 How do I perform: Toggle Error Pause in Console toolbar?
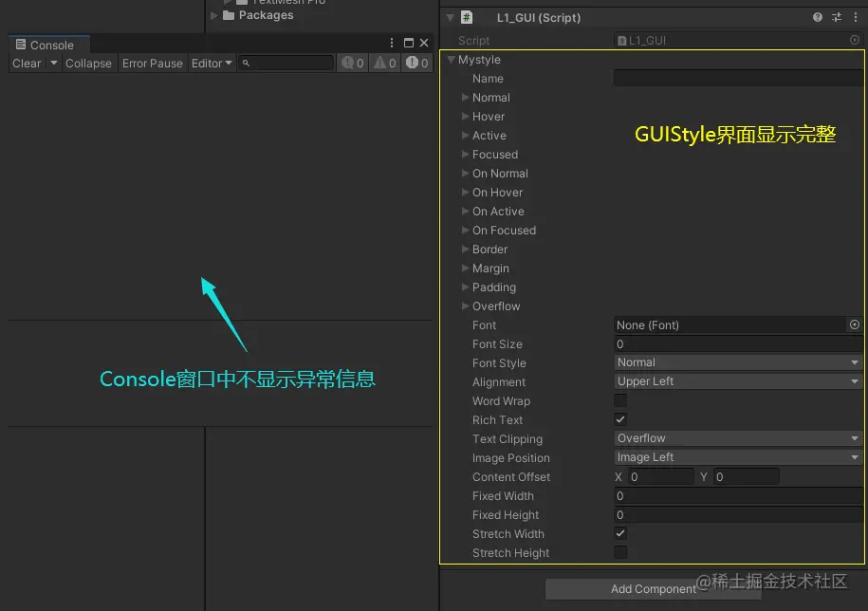click(x=152, y=63)
